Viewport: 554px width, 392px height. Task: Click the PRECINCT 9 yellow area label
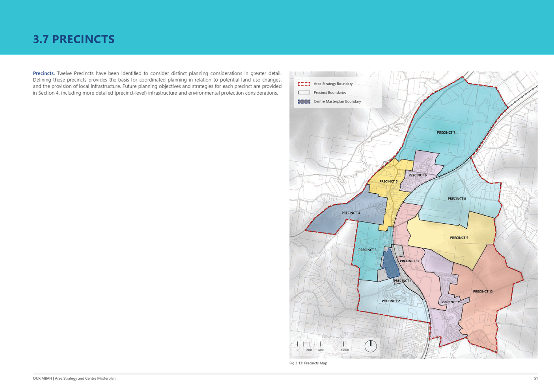coord(459,237)
